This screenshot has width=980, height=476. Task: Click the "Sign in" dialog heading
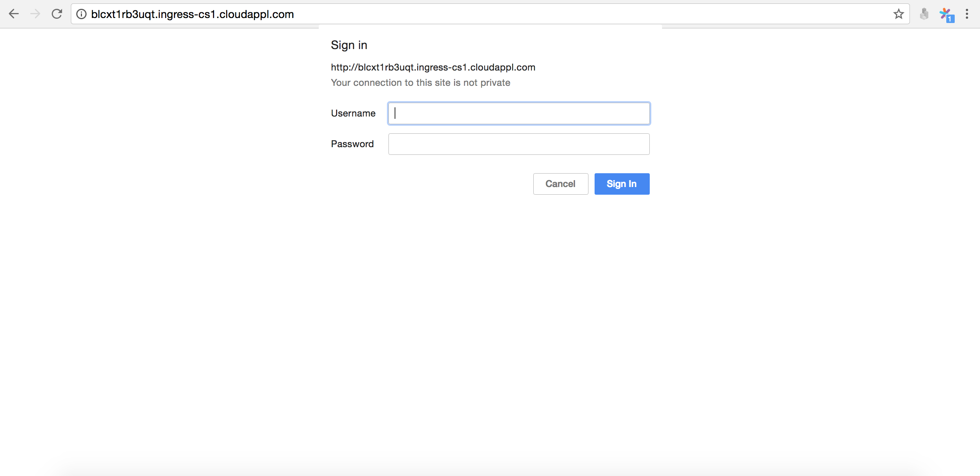tap(349, 45)
